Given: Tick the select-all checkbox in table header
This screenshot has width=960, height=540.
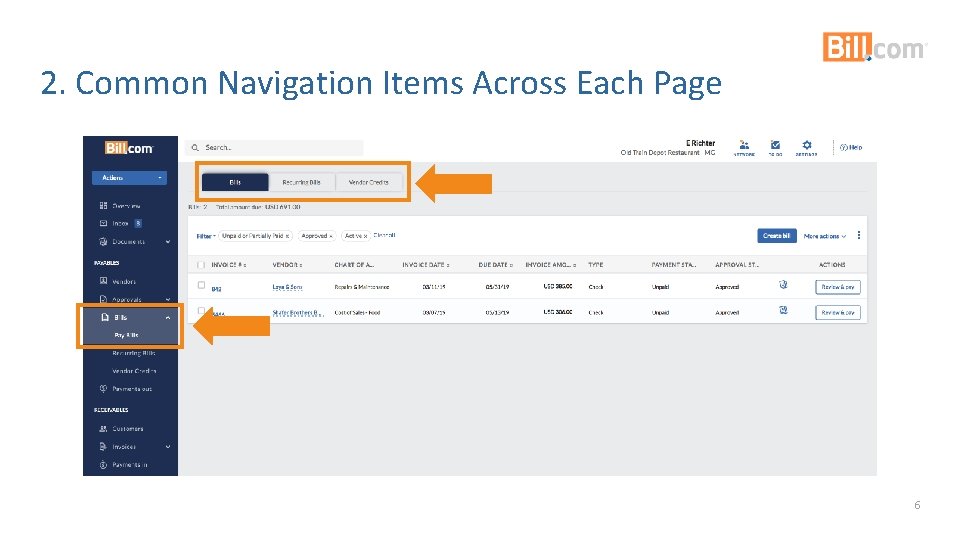Looking at the screenshot, I should pyautogui.click(x=201, y=265).
